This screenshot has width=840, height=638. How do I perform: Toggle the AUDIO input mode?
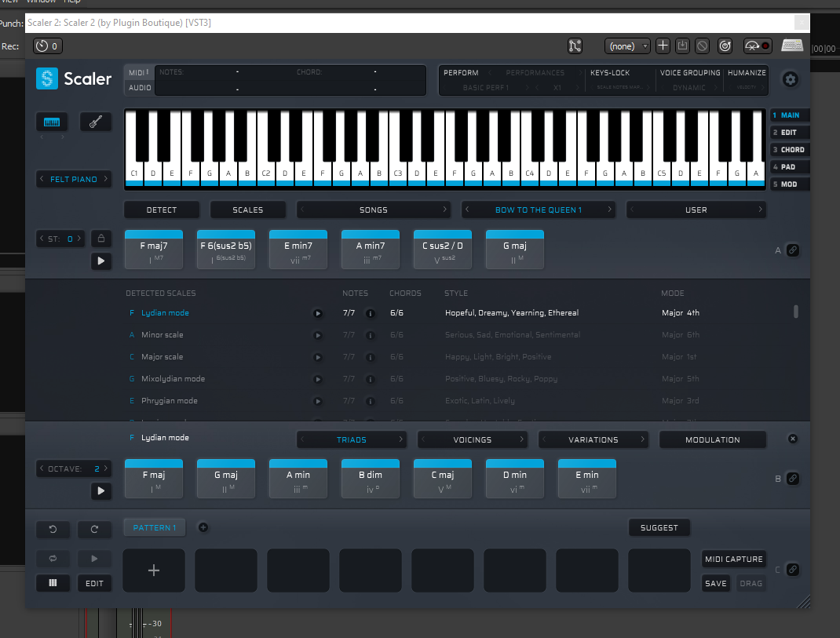(x=139, y=88)
